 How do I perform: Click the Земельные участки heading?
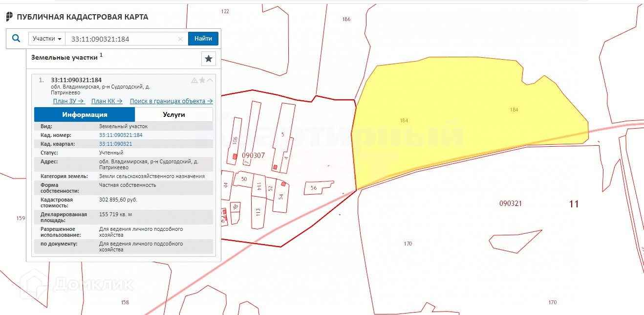(64, 57)
